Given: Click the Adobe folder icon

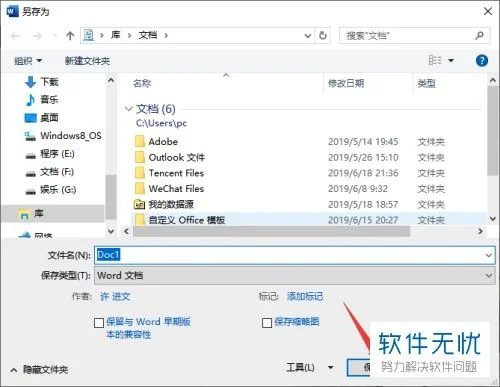Looking at the screenshot, I should [140, 141].
